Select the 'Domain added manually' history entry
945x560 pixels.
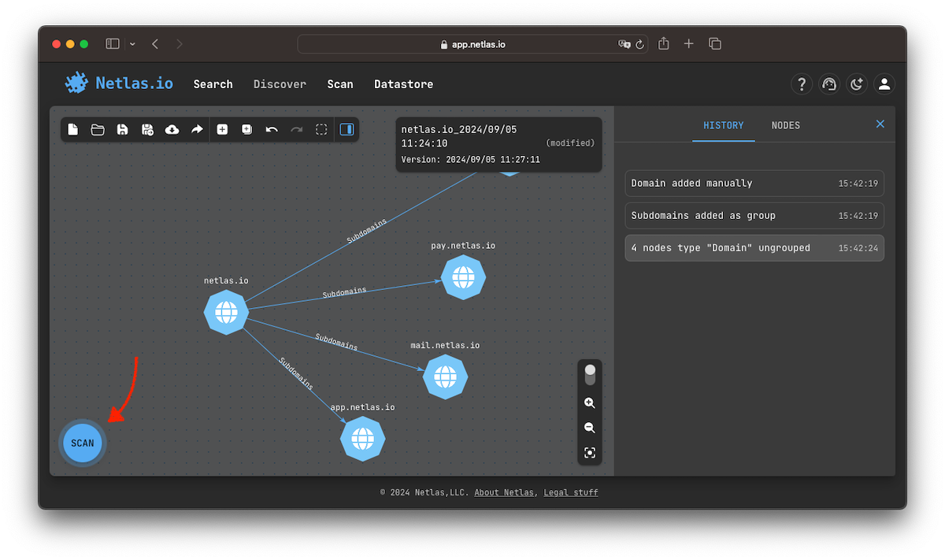tap(754, 183)
